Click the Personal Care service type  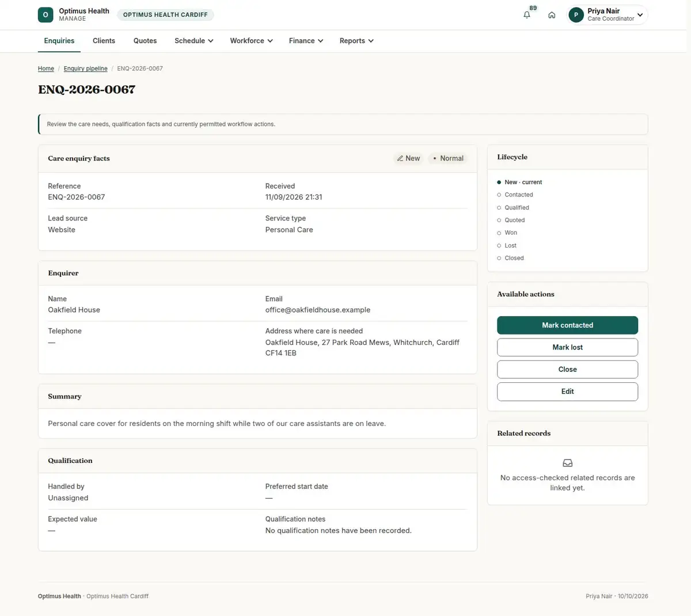point(289,230)
